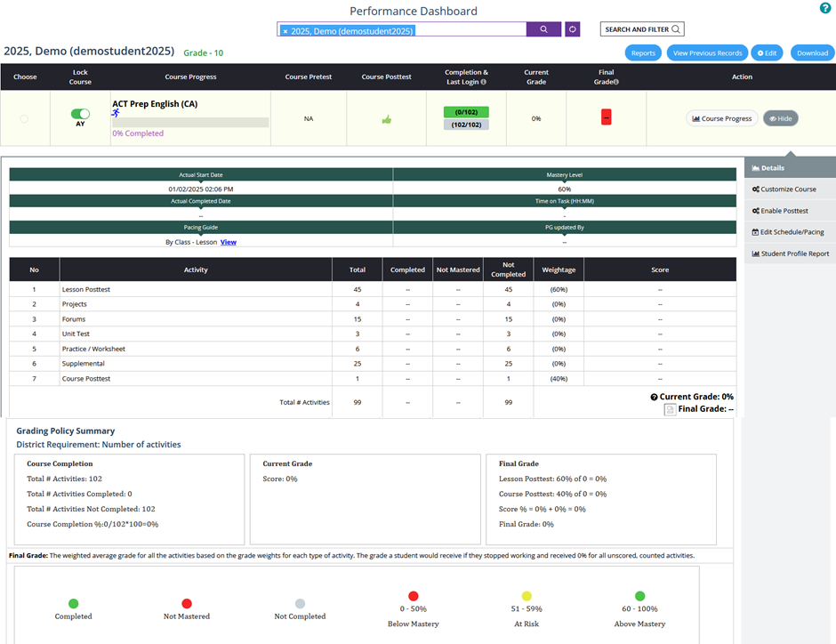Open the Pacing Guide View link
The width and height of the screenshot is (836, 644).
229,242
